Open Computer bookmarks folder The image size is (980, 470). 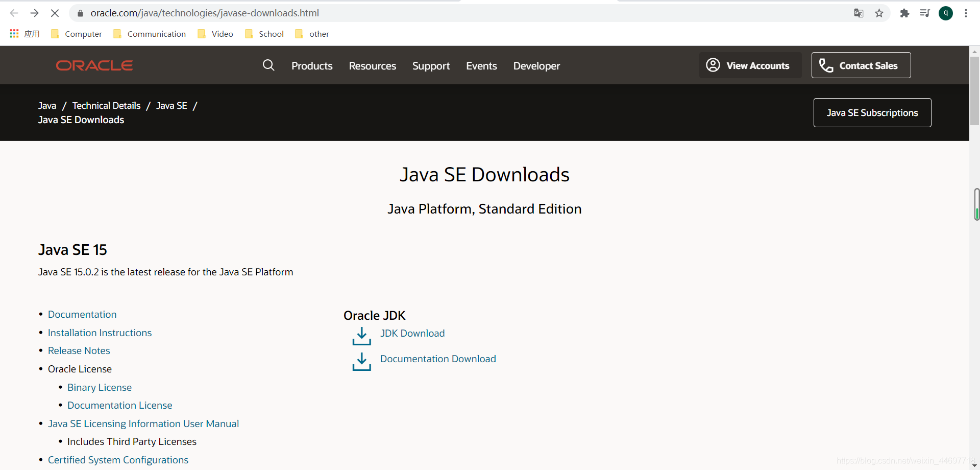pos(77,34)
